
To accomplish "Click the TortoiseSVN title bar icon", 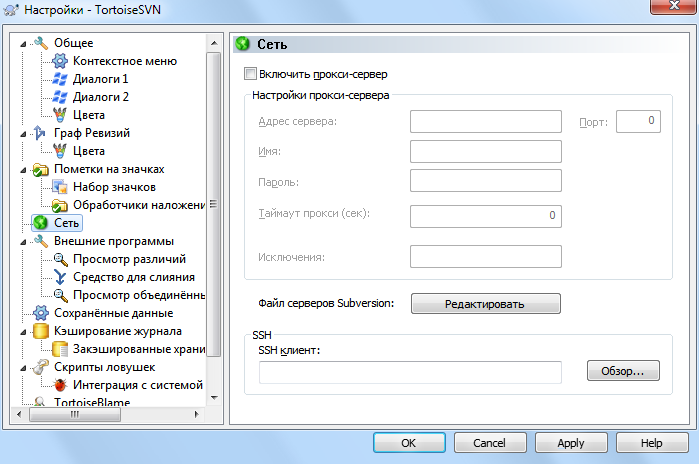I will coord(11,10).
